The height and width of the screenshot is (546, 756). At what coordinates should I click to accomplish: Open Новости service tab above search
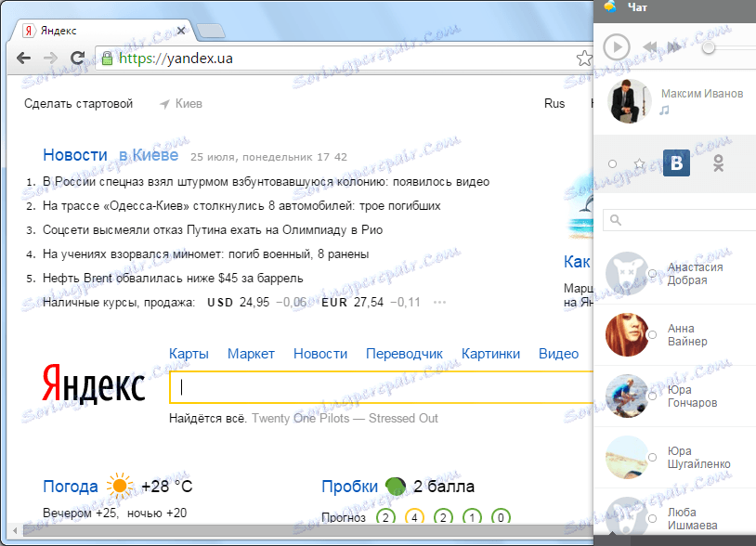[320, 354]
